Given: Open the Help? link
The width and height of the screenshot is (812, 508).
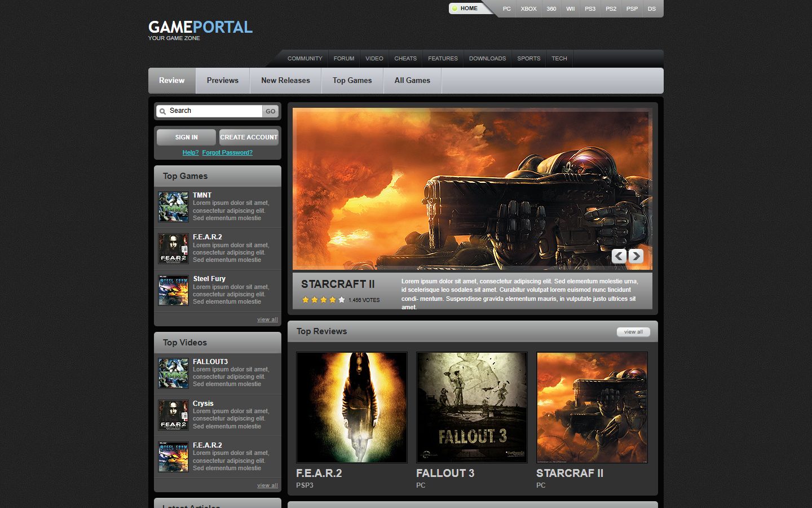Looking at the screenshot, I should click(191, 152).
